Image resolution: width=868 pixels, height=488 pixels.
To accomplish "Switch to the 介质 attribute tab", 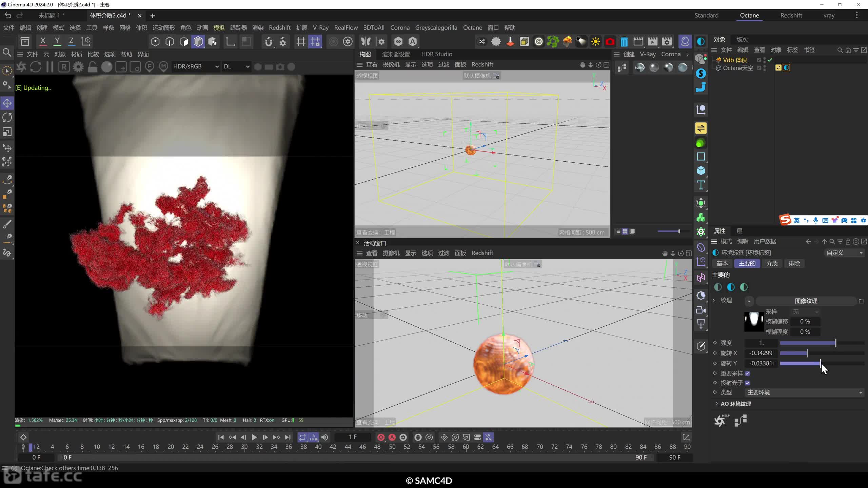I will [x=772, y=263].
